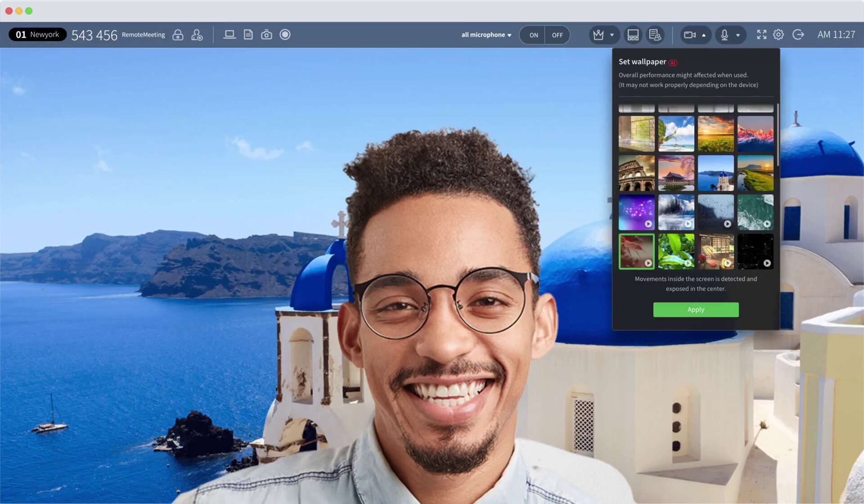Choose the purple sparkle animated wallpaper

tap(636, 212)
